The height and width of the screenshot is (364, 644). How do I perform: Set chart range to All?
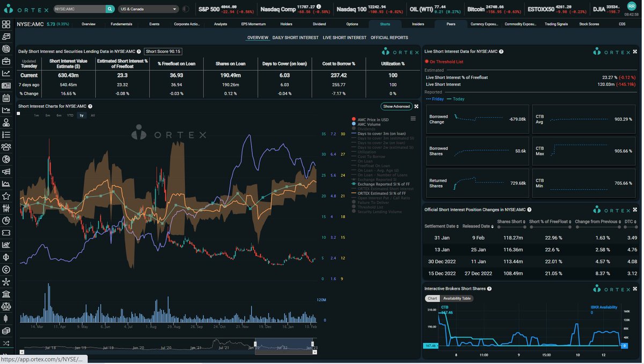(x=93, y=115)
